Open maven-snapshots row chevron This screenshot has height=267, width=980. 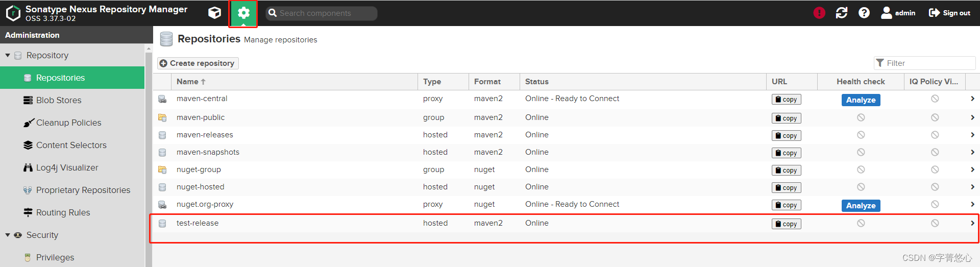972,152
